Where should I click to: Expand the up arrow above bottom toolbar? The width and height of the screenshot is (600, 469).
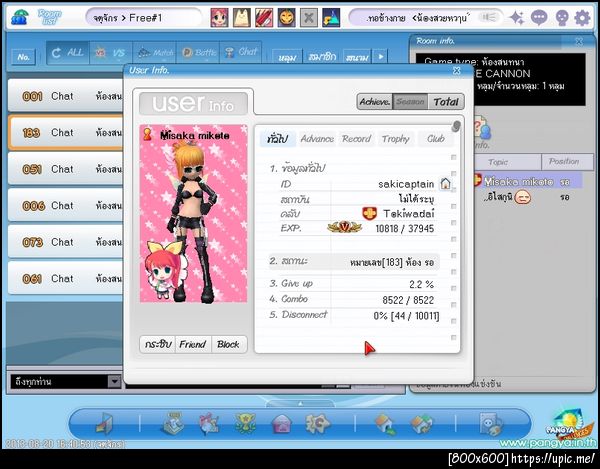[x=300, y=403]
